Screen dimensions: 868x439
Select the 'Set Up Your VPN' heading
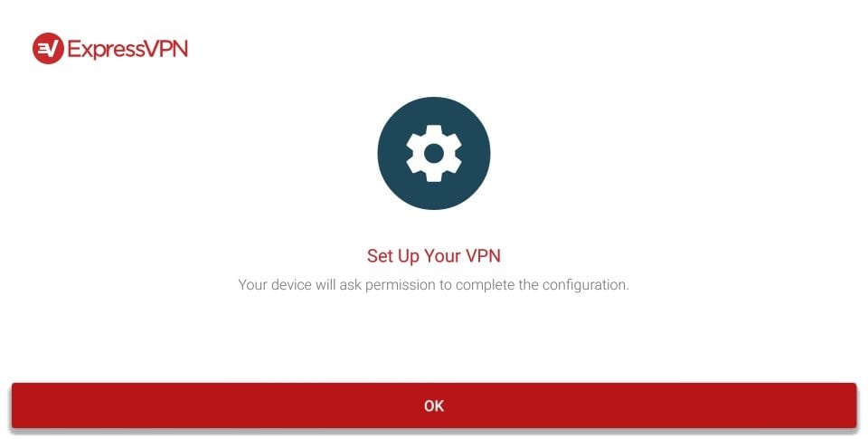click(434, 256)
